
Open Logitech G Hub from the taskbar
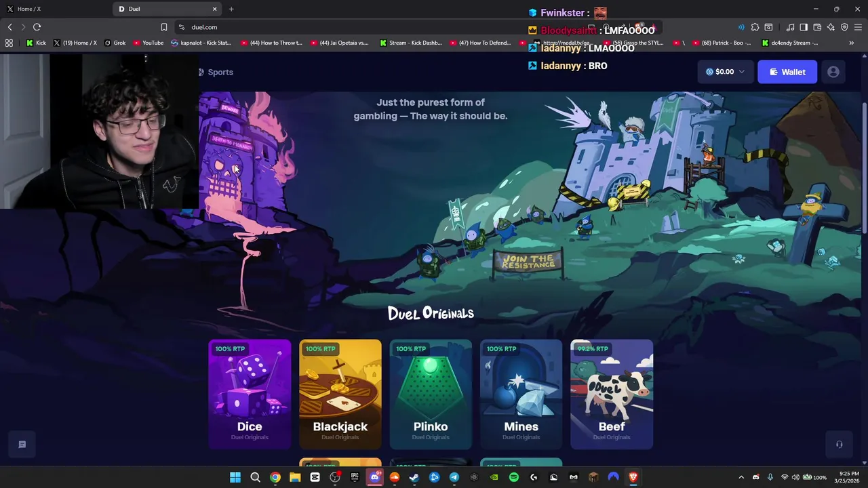[534, 477]
